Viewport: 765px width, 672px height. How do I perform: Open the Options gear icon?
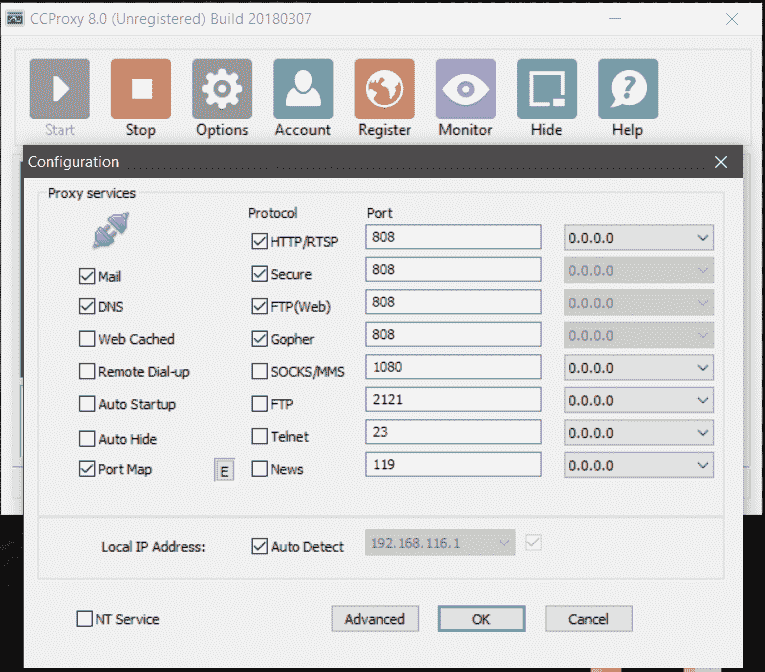[x=222, y=89]
